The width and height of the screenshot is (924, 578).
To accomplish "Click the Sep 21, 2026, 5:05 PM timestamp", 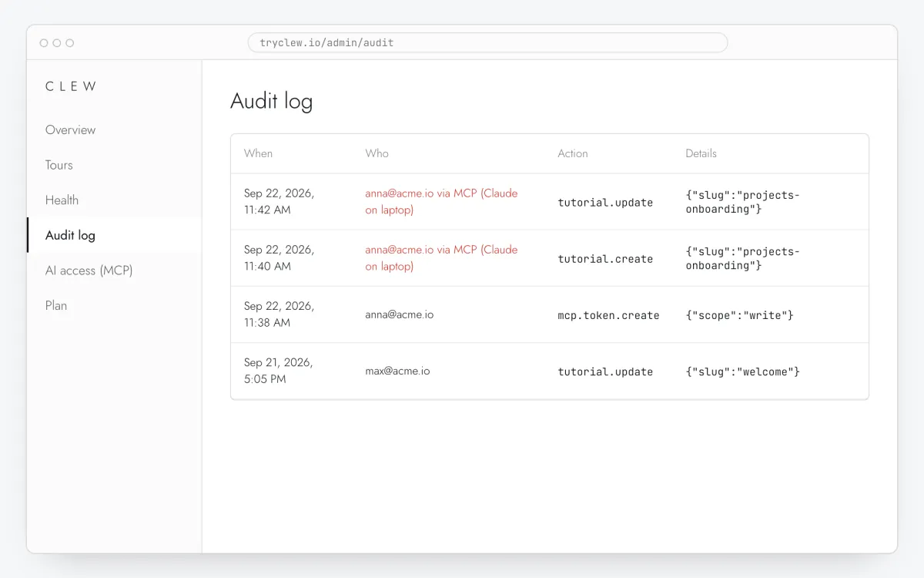I will [278, 371].
